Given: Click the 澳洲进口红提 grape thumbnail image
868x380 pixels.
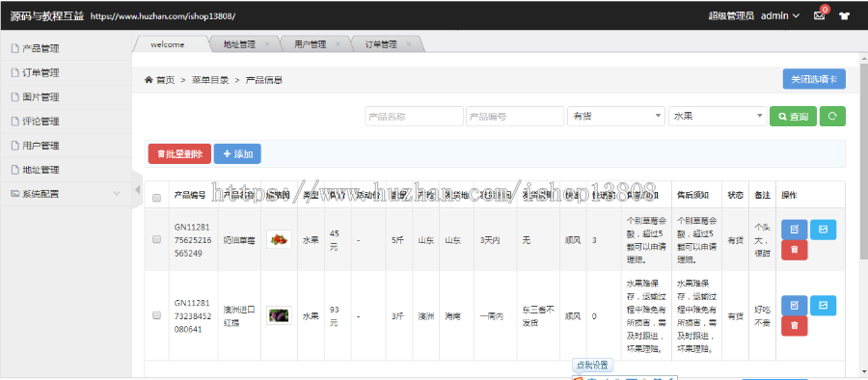Looking at the screenshot, I should click(279, 315).
